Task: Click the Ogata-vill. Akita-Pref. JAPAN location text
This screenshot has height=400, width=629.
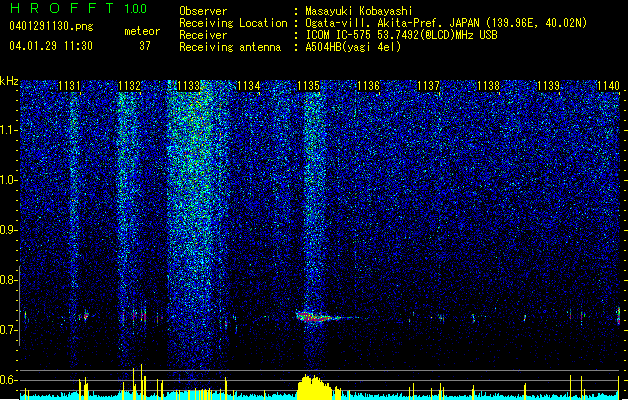Action: pyautogui.click(x=446, y=23)
